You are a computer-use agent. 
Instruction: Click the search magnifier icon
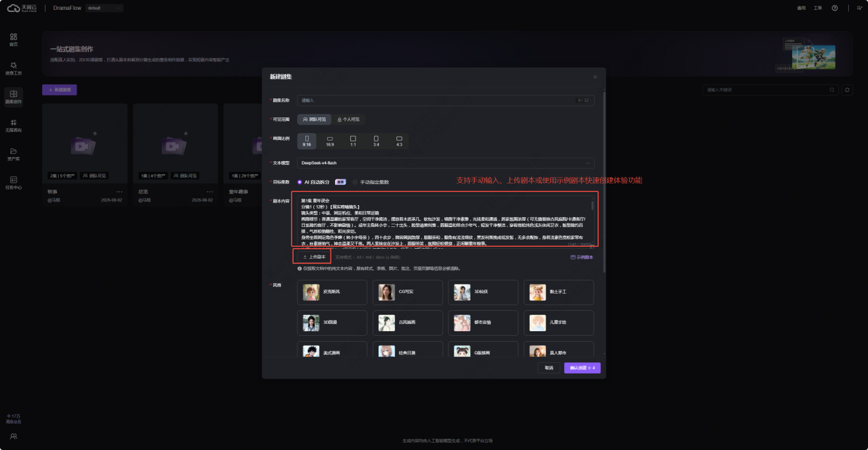tap(832, 90)
